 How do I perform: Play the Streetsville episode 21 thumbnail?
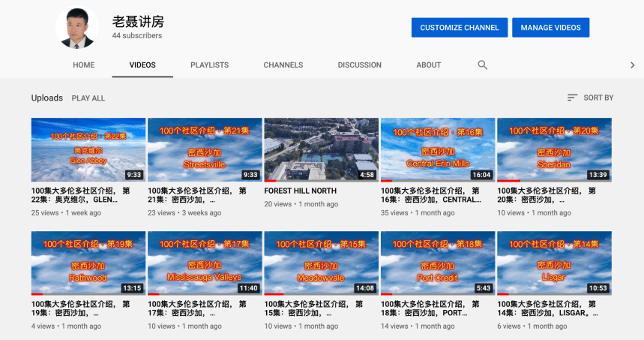(x=205, y=149)
